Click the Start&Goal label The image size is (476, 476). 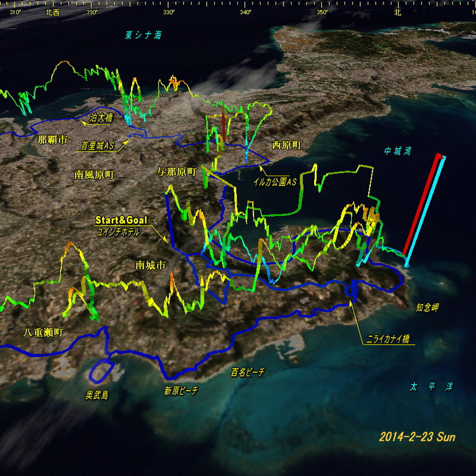click(x=121, y=220)
